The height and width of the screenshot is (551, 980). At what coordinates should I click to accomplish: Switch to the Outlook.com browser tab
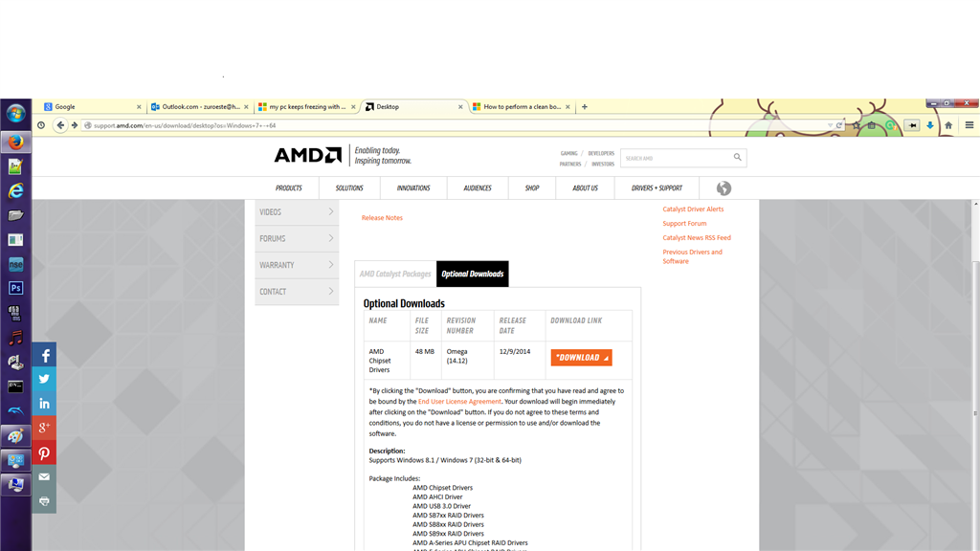pos(199,107)
